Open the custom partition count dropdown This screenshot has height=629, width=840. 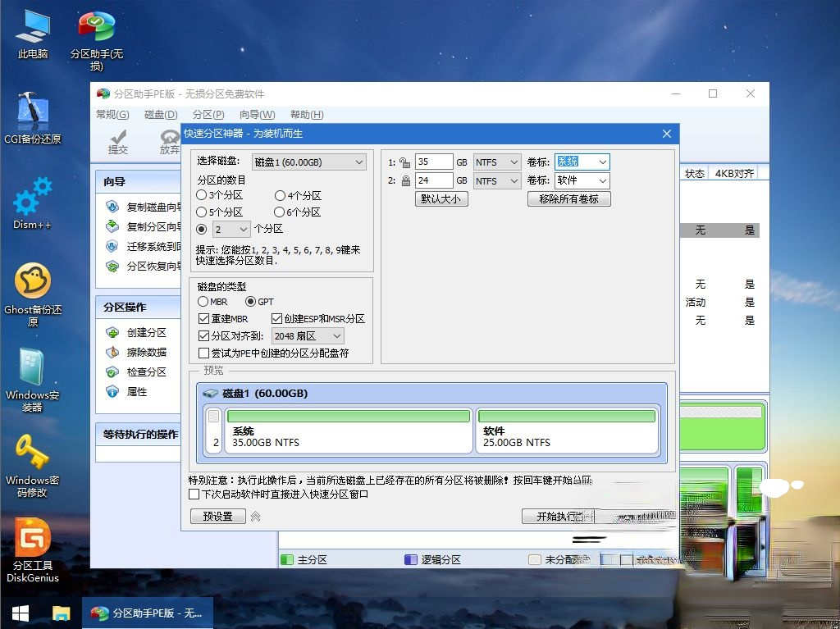pos(231,230)
